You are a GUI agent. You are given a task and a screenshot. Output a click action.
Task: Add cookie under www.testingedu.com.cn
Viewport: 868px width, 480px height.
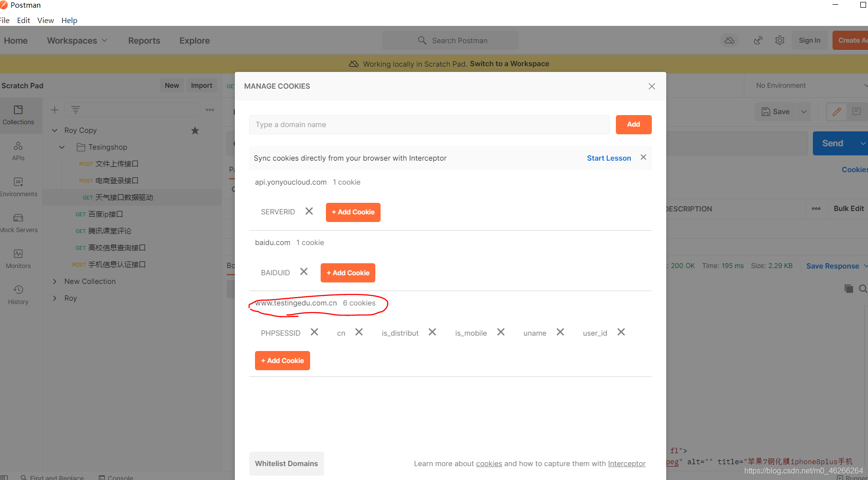coord(282,361)
